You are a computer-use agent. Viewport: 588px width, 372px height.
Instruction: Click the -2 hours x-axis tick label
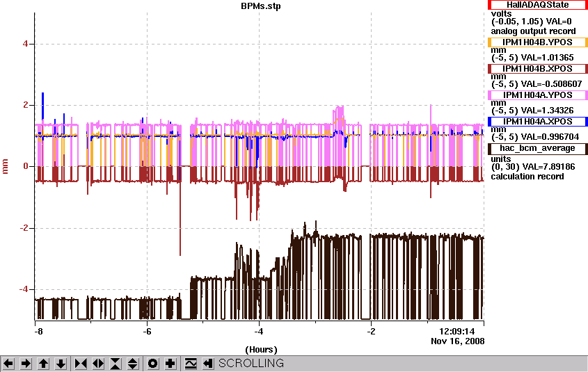[371, 332]
